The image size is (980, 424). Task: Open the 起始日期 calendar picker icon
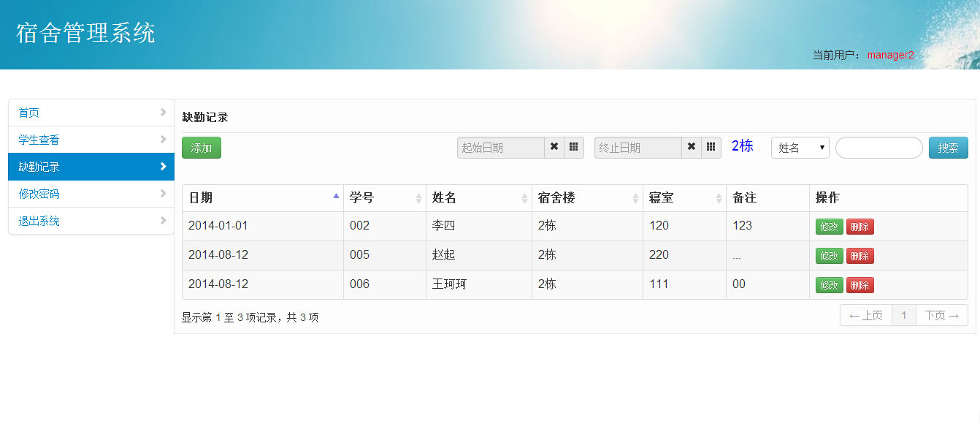tap(573, 147)
